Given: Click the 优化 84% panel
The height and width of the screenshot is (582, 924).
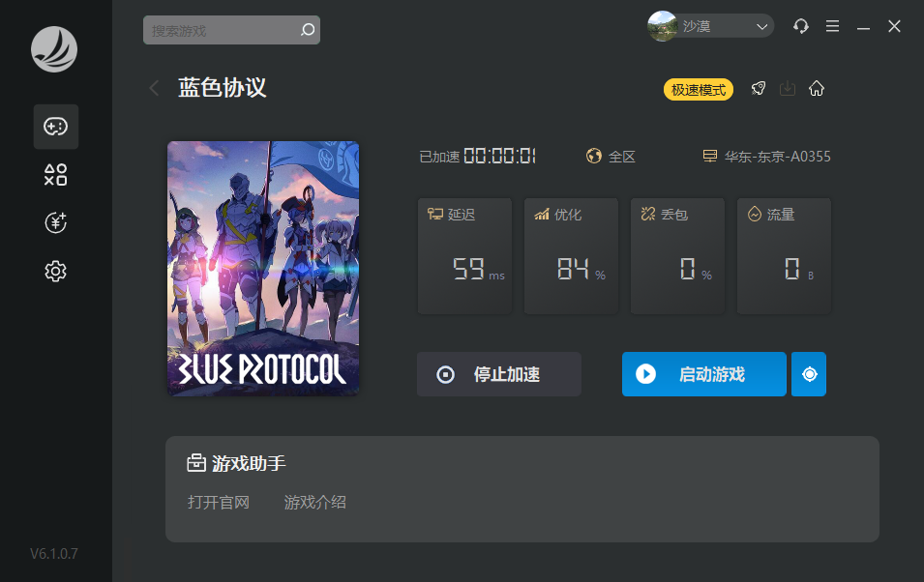Looking at the screenshot, I should pyautogui.click(x=571, y=255).
